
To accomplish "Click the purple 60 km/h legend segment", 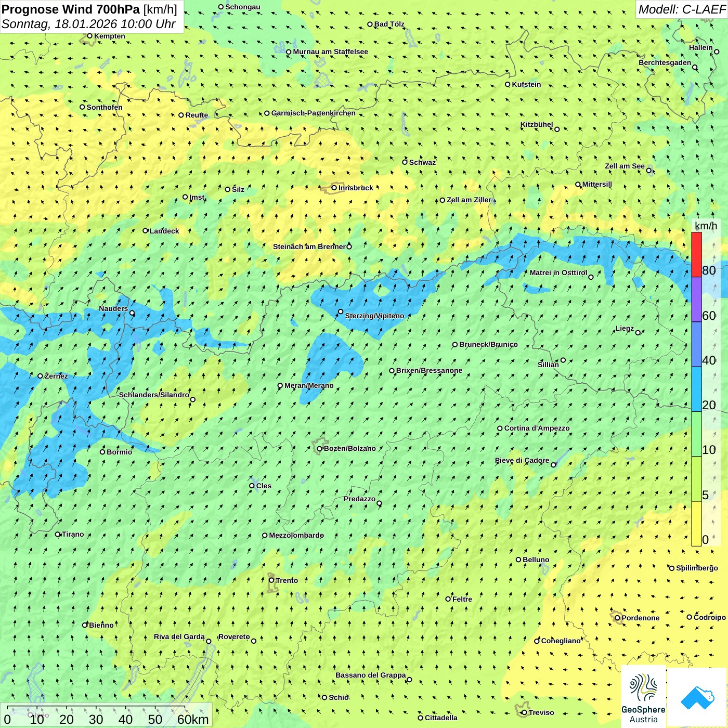I will pyautogui.click(x=696, y=300).
